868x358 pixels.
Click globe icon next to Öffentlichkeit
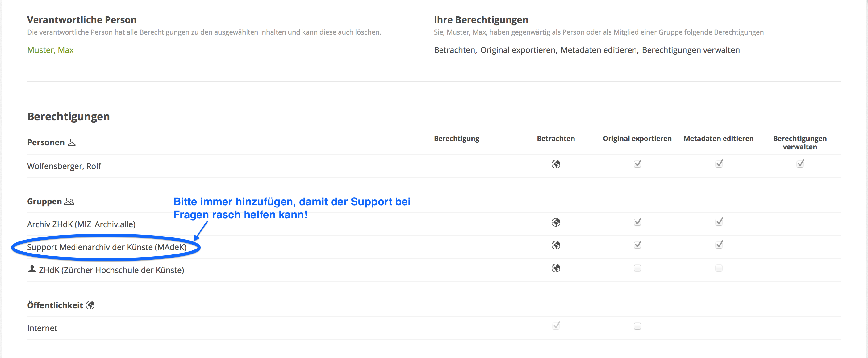[90, 305]
